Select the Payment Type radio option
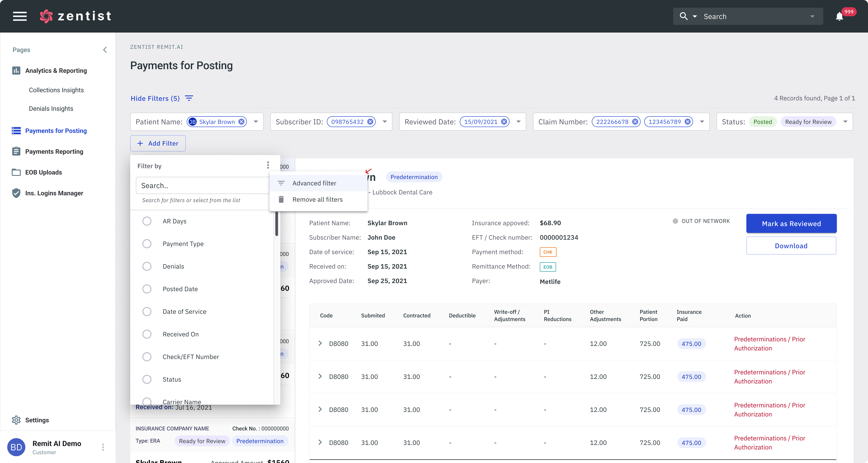868x463 pixels. (x=147, y=244)
